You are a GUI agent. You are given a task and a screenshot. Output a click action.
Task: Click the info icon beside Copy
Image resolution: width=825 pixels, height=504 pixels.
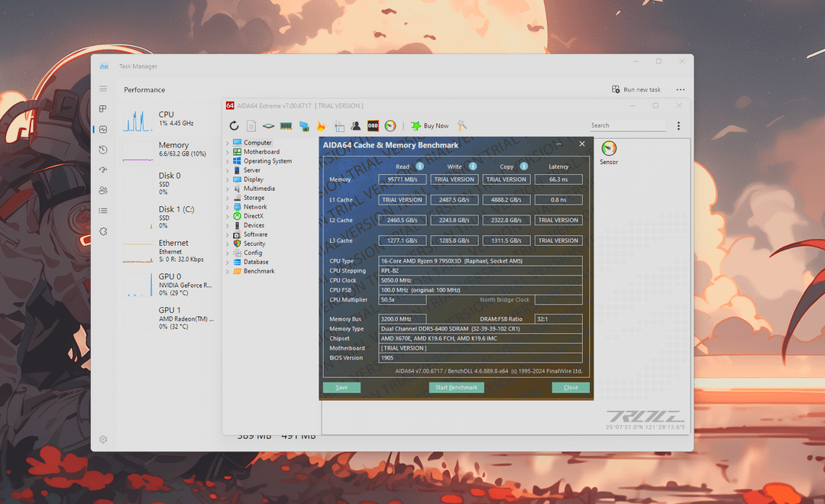523,166
